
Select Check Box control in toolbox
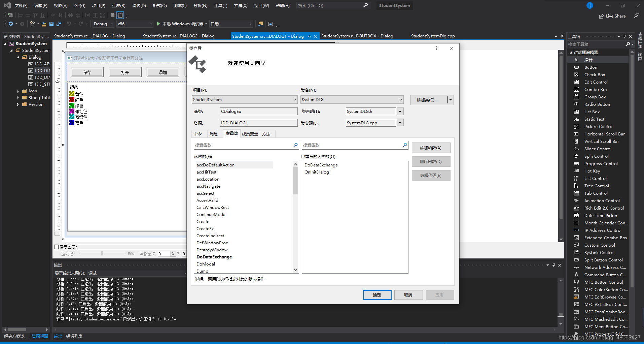coord(598,75)
